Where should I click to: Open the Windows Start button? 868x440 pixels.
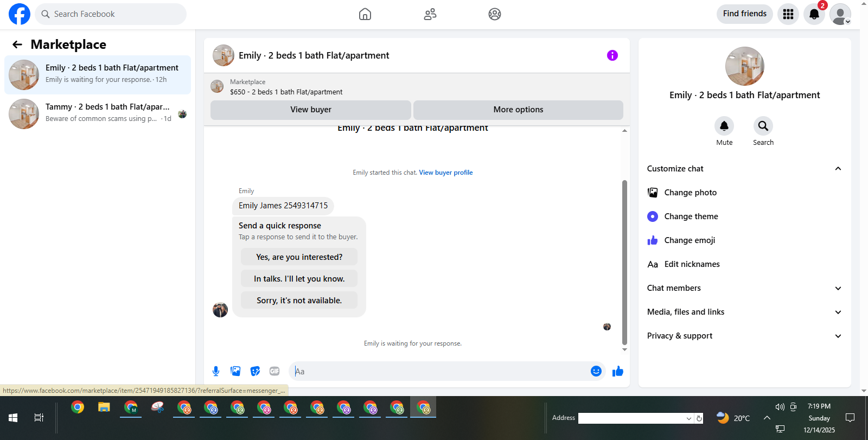(x=13, y=418)
